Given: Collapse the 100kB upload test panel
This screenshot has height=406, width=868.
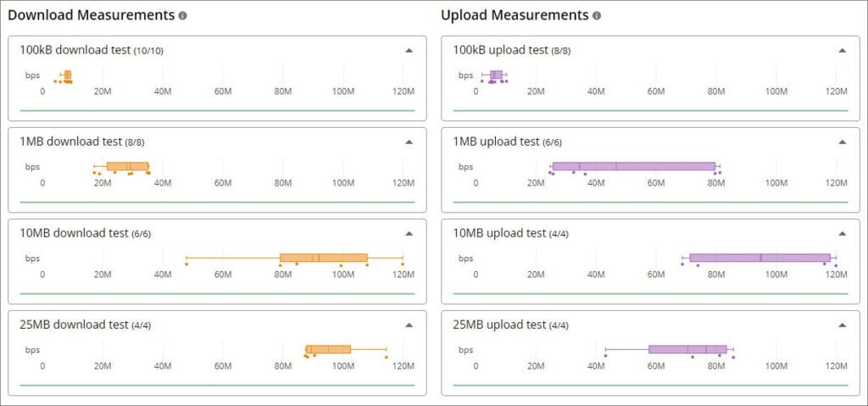Looking at the screenshot, I should (842, 50).
